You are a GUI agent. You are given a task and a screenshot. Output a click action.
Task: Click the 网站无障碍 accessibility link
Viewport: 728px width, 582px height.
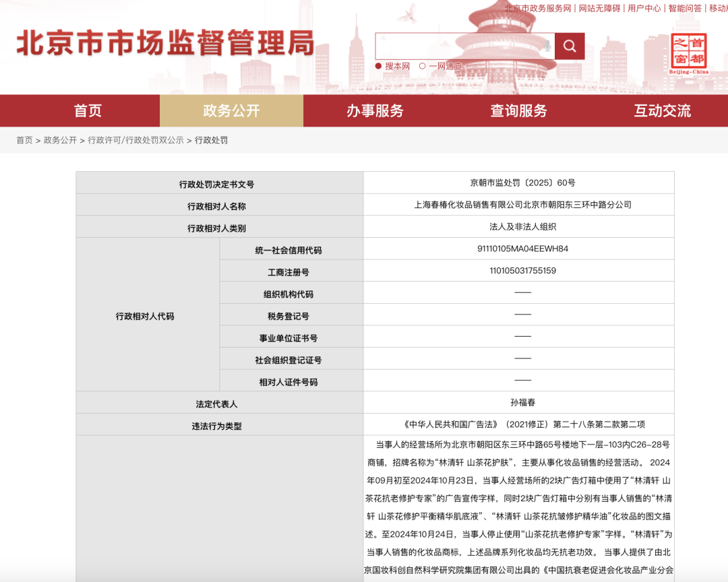(599, 8)
